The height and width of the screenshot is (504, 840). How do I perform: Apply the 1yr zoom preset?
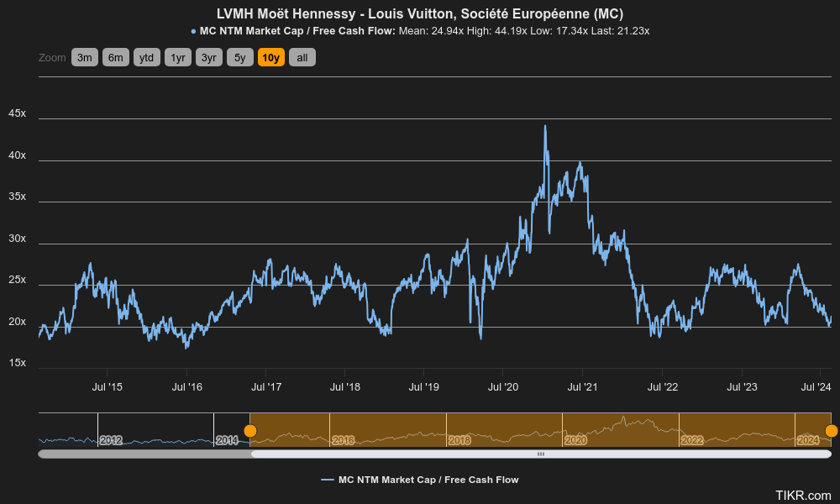pyautogui.click(x=177, y=57)
